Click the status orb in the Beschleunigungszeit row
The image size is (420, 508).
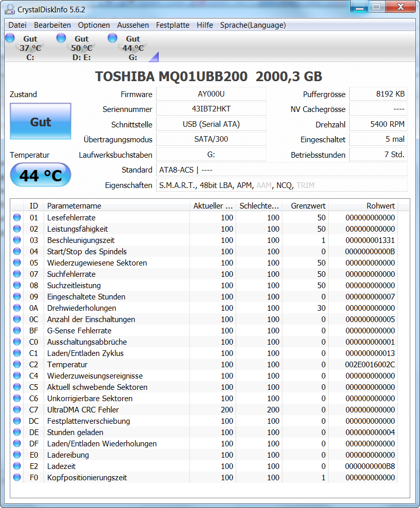pyautogui.click(x=17, y=240)
